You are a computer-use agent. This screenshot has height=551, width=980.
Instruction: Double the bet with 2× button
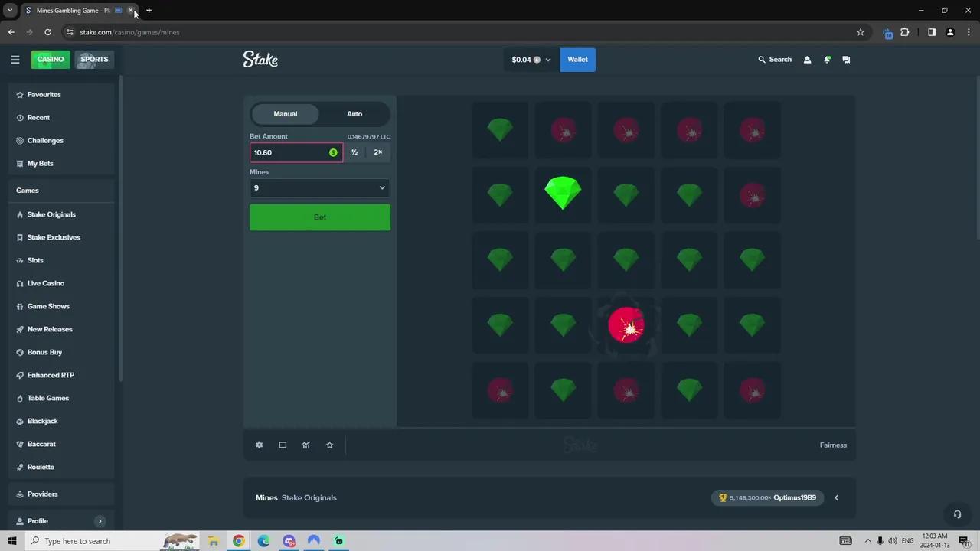tap(378, 152)
